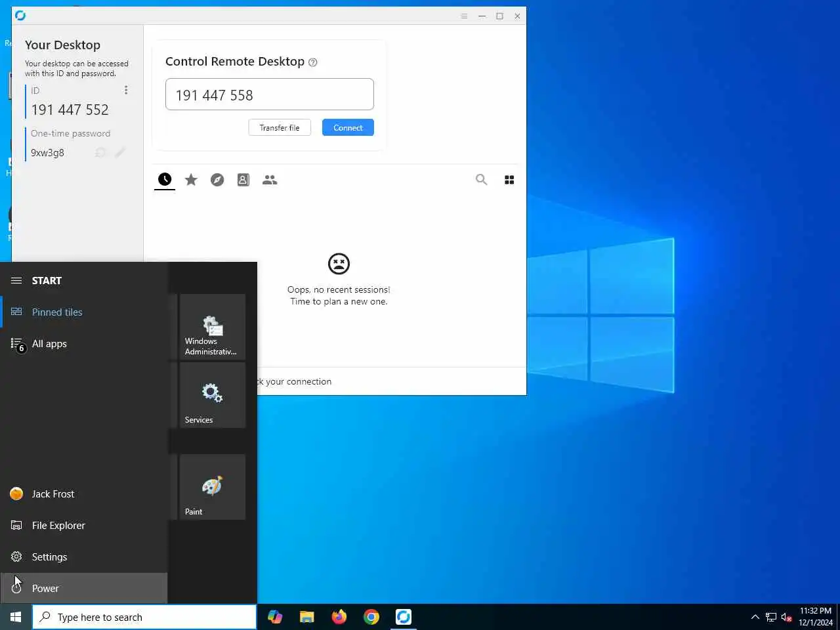Switch to Recent sessions clock tab
Screen dimensions: 840x630
pos(165,179)
